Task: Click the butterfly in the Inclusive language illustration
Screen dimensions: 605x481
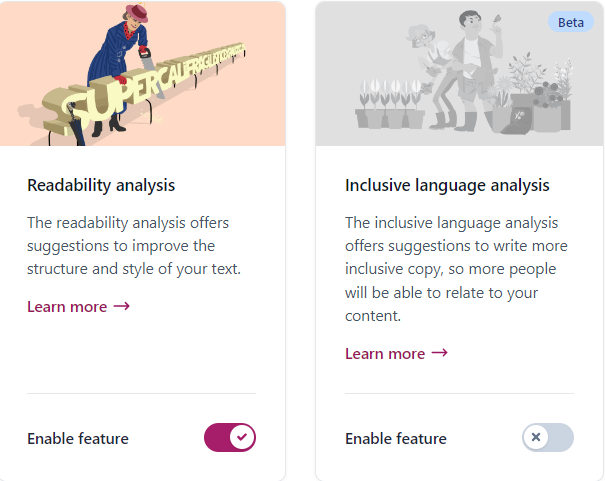Action: pyautogui.click(x=497, y=19)
